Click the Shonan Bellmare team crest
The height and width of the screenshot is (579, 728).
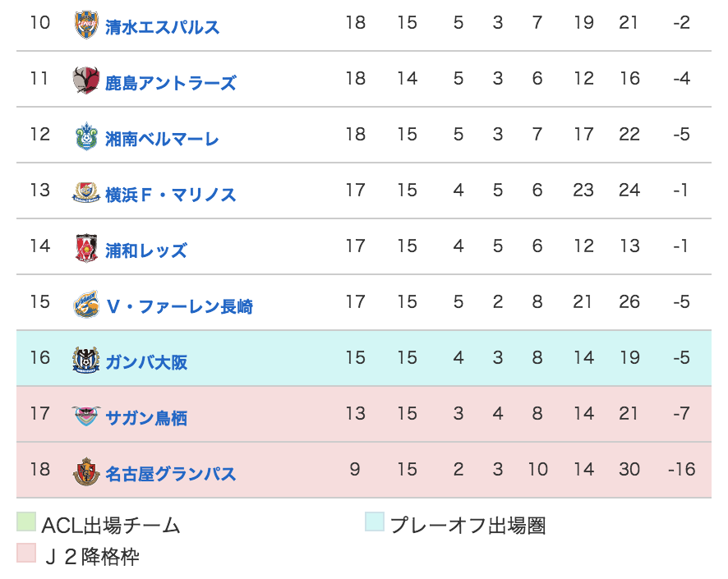pyautogui.click(x=86, y=136)
